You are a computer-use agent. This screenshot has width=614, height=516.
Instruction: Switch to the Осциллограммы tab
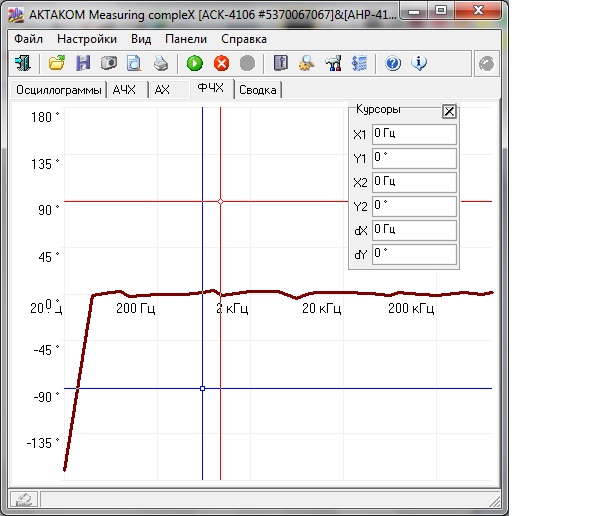pos(59,90)
